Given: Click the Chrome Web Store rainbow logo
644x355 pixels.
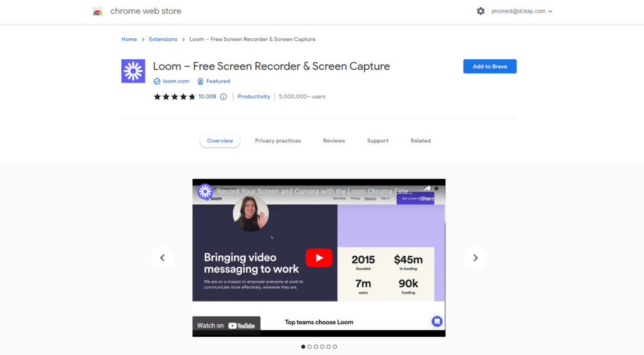Looking at the screenshot, I should pyautogui.click(x=97, y=11).
